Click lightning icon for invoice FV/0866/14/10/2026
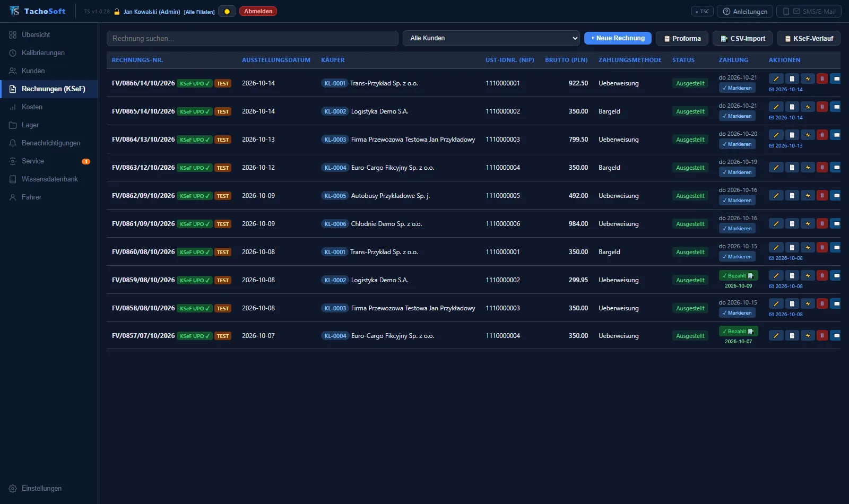The image size is (849, 504). 808,79
